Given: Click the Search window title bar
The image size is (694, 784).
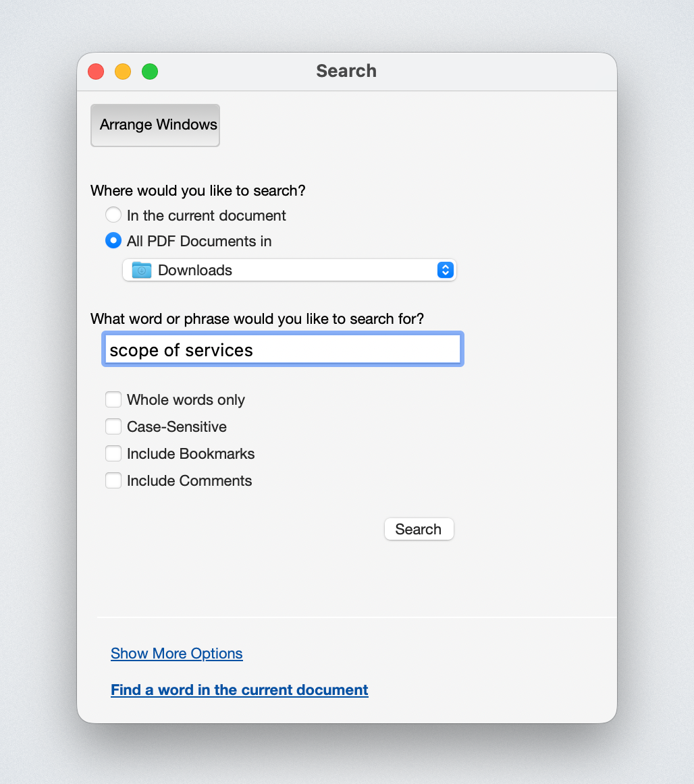Looking at the screenshot, I should point(346,71).
